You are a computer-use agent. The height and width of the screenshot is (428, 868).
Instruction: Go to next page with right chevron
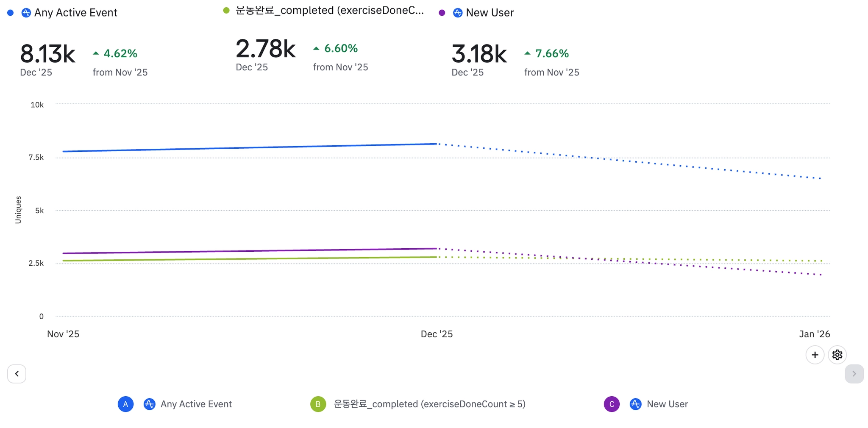(854, 374)
